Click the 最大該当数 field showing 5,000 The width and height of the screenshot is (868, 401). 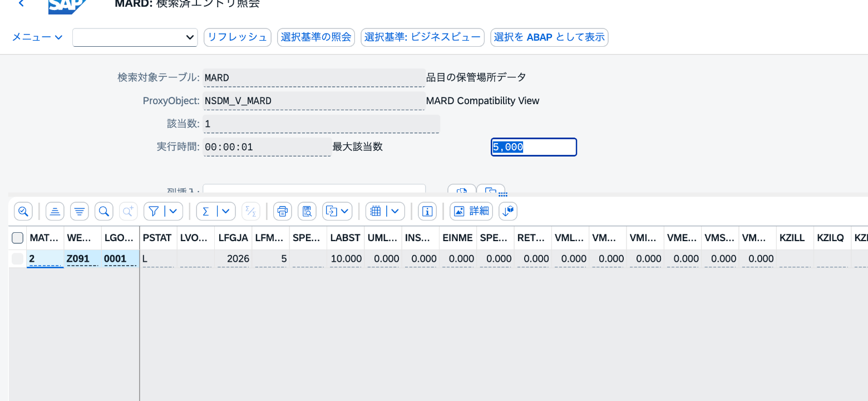(534, 147)
